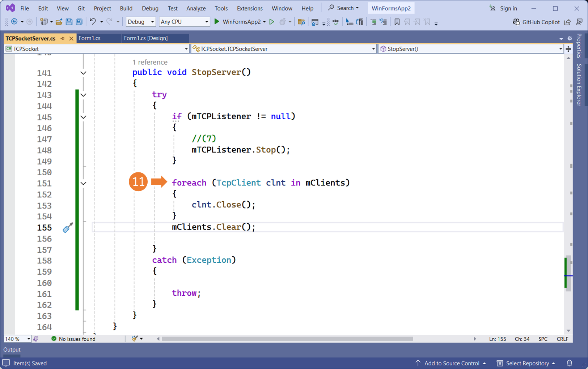The height and width of the screenshot is (369, 588).
Task: Click the Ln: 155 status indicator
Action: coord(498,339)
